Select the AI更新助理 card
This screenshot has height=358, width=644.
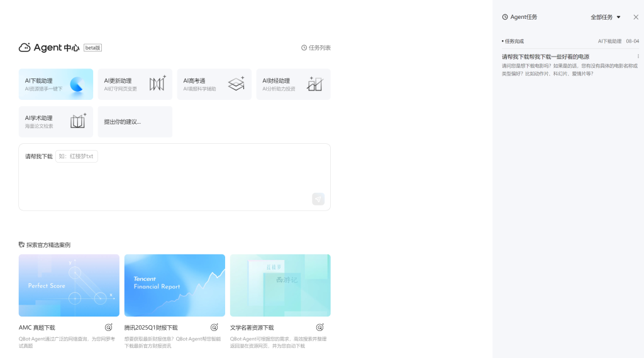pyautogui.click(x=135, y=84)
